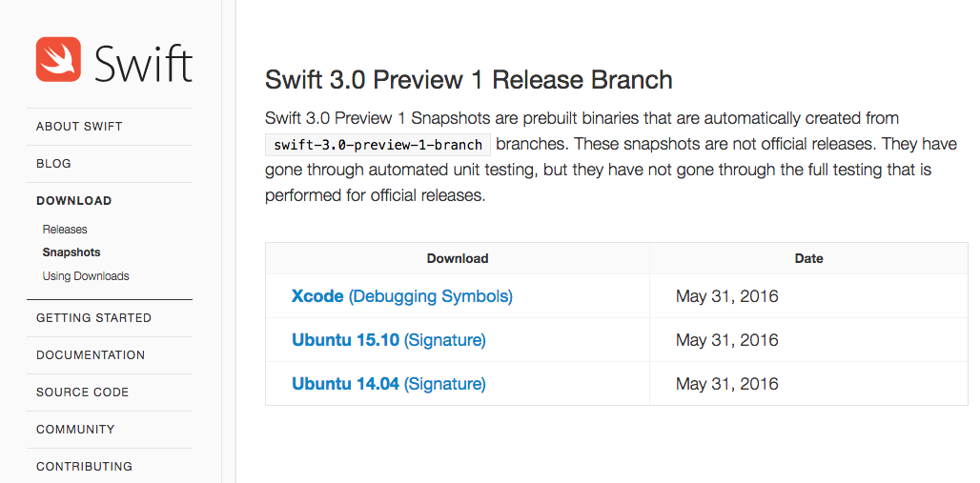This screenshot has height=483, width=980.
Task: Go to the Blog page
Action: [x=53, y=164]
